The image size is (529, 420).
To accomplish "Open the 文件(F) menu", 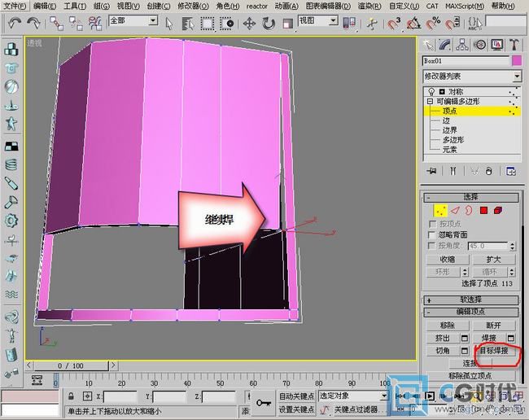I will tap(14, 6).
